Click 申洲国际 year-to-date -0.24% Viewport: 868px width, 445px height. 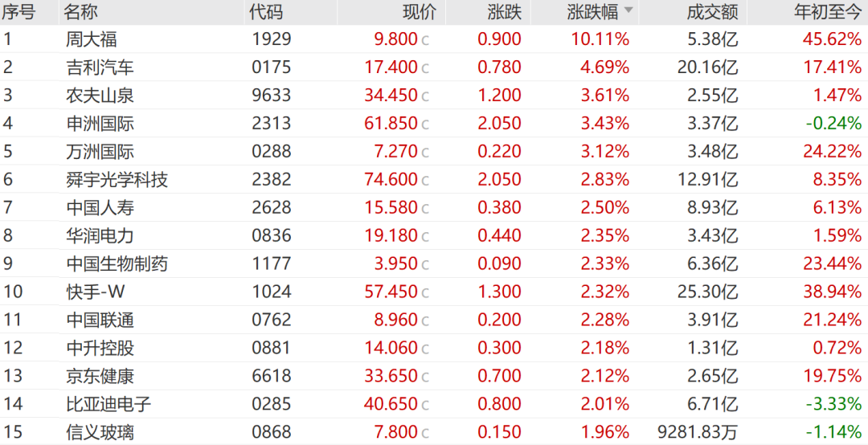tap(833, 124)
